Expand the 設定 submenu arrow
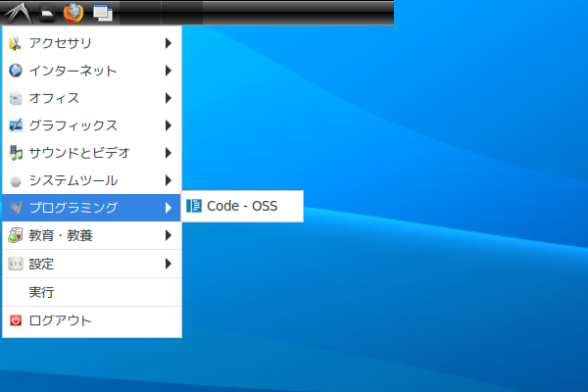The width and height of the screenshot is (588, 392). [x=169, y=264]
